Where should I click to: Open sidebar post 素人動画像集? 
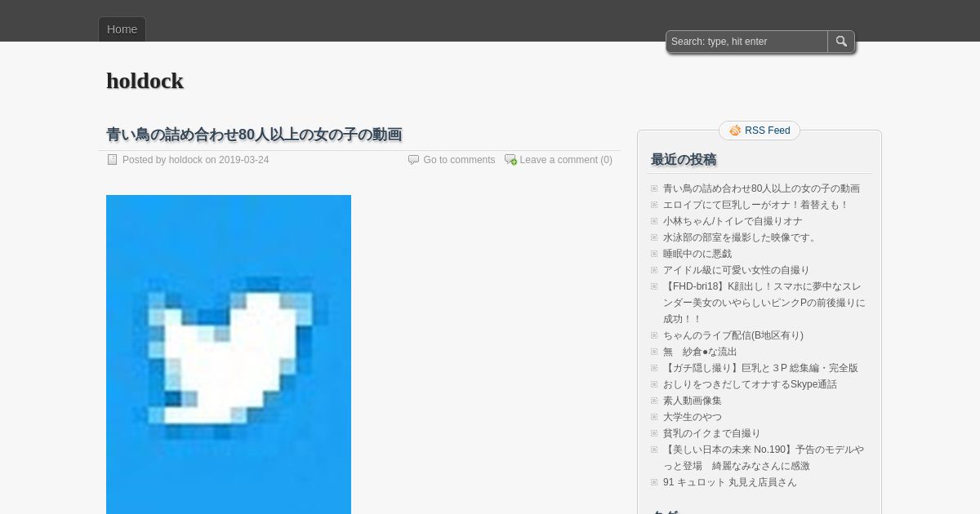[693, 401]
